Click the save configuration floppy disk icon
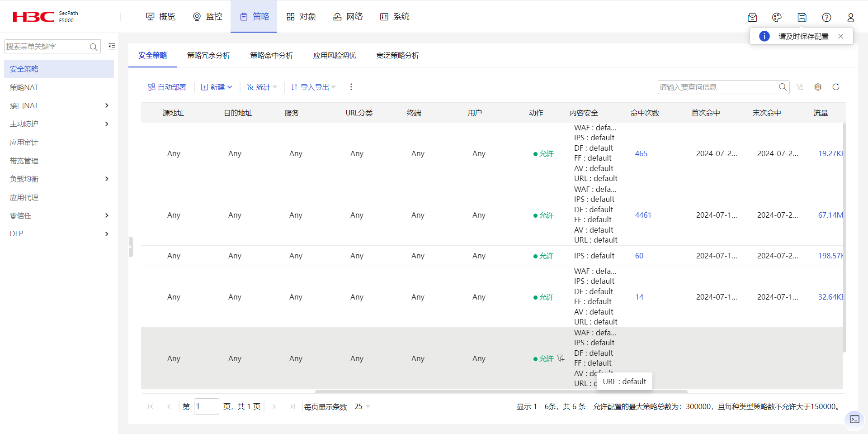 pos(802,17)
